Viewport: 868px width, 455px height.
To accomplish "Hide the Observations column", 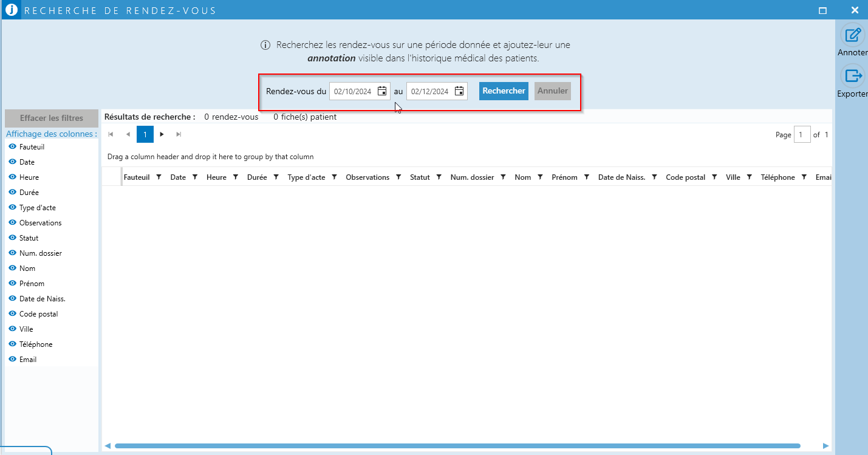I will coord(13,222).
